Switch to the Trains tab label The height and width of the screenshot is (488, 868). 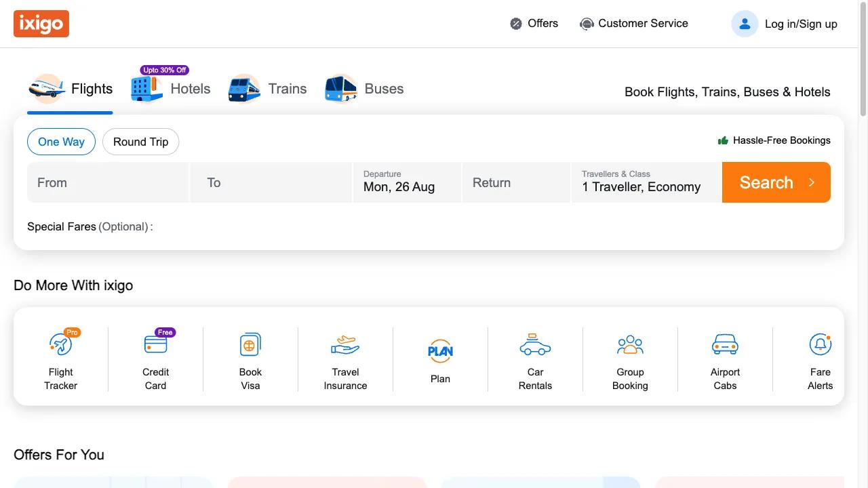(288, 89)
